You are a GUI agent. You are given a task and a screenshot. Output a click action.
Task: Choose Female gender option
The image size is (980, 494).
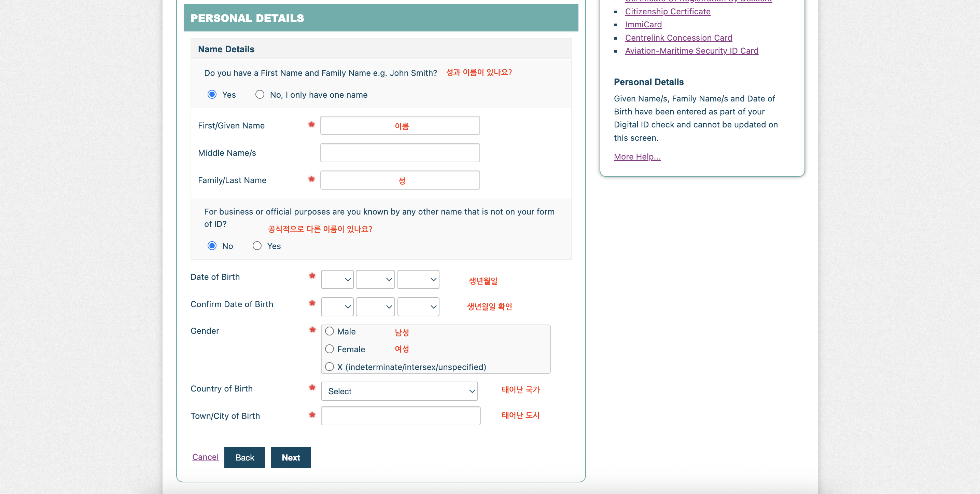click(x=330, y=349)
